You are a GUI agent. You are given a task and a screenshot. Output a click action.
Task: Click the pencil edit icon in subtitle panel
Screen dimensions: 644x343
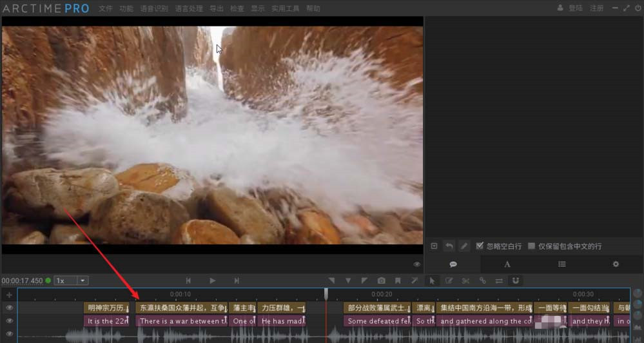(x=464, y=246)
